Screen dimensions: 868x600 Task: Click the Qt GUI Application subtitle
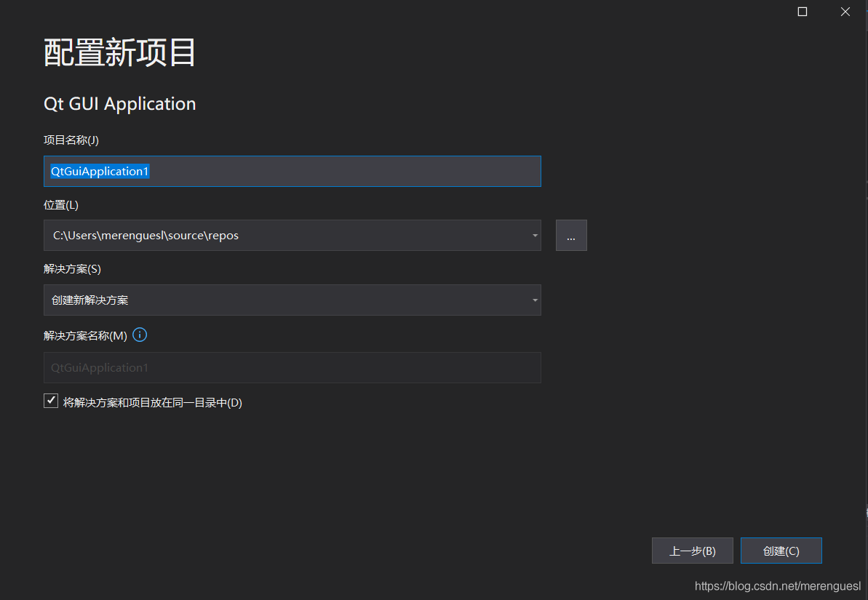(120, 104)
